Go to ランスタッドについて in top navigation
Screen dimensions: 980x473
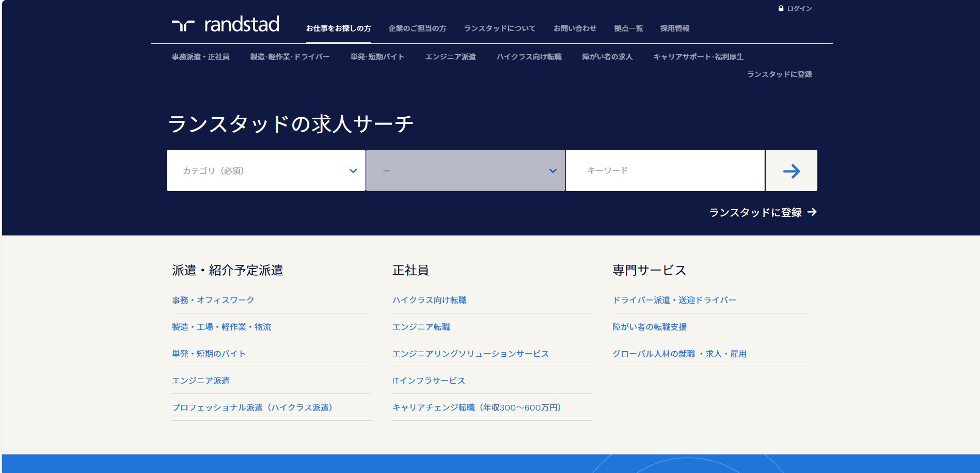499,28
